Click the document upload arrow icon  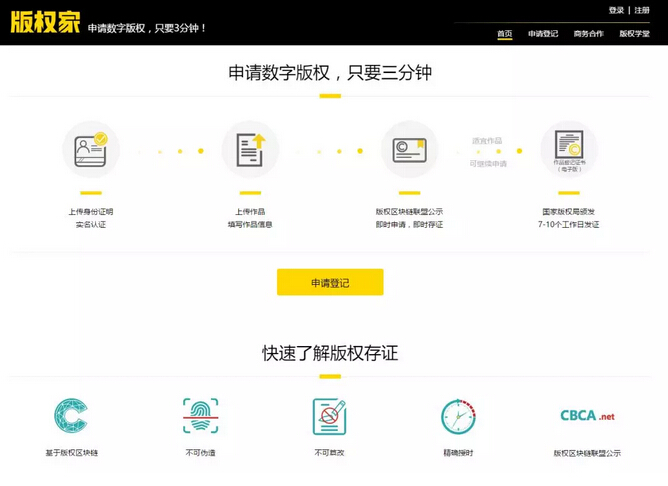(x=250, y=150)
